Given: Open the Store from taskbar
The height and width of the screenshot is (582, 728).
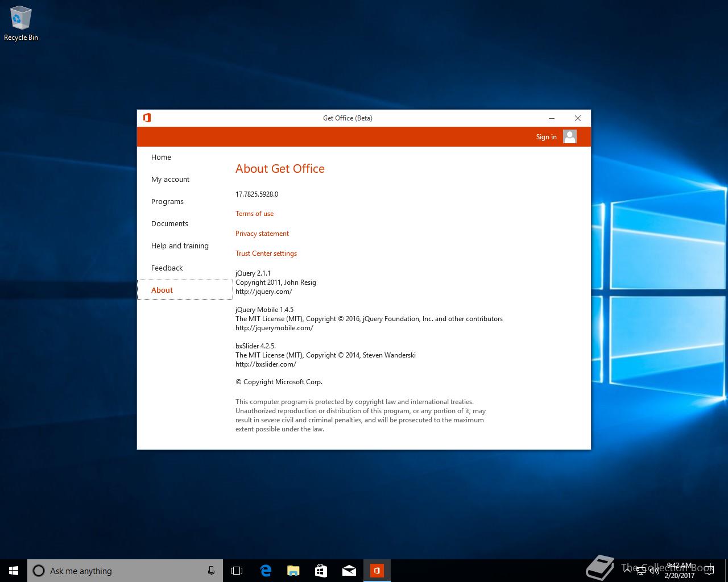Looking at the screenshot, I should pos(321,571).
